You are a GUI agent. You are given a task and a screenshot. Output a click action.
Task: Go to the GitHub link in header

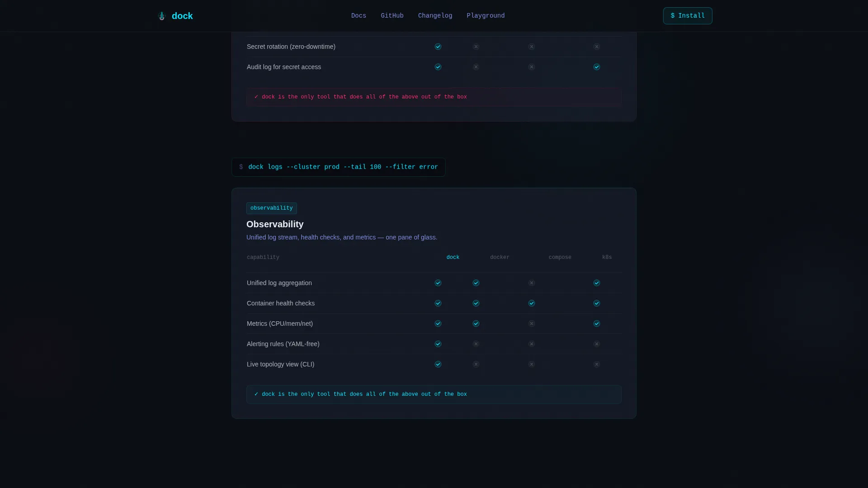pyautogui.click(x=392, y=16)
